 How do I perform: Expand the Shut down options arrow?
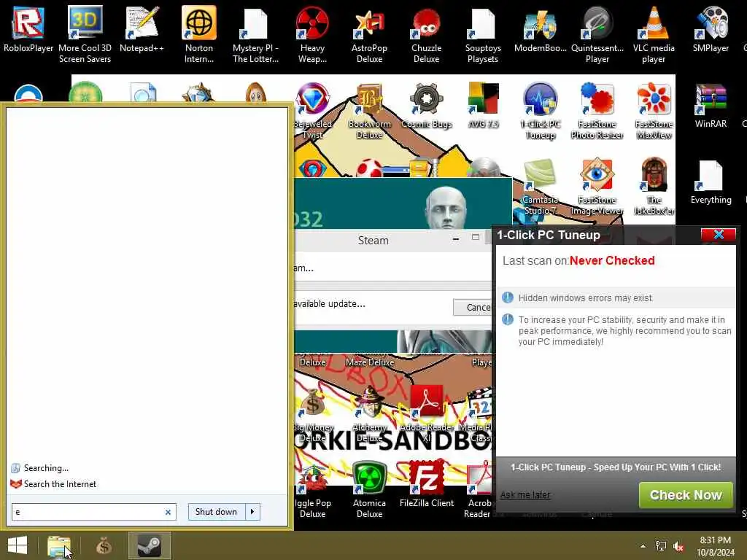coord(252,511)
